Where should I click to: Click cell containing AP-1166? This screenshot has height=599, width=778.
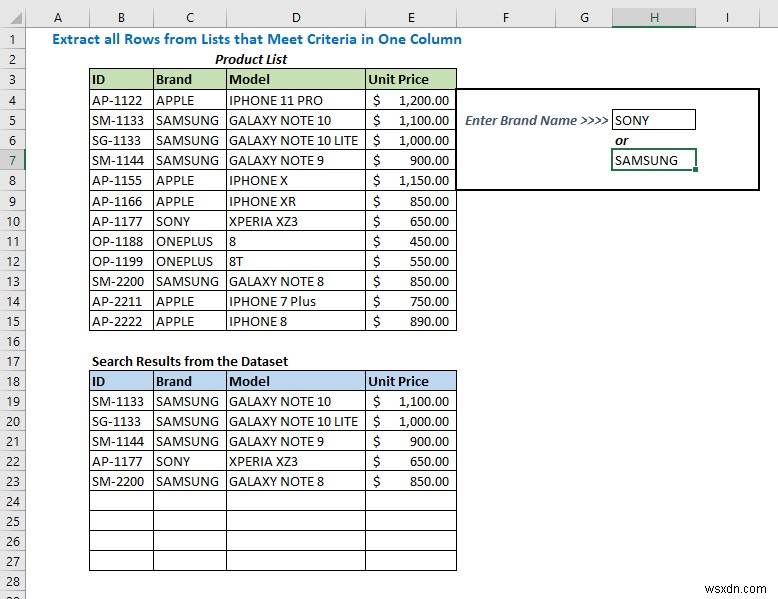pos(122,201)
